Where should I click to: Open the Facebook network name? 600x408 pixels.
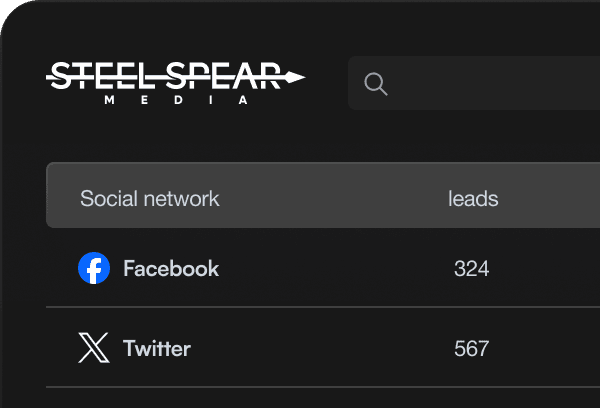click(x=171, y=268)
